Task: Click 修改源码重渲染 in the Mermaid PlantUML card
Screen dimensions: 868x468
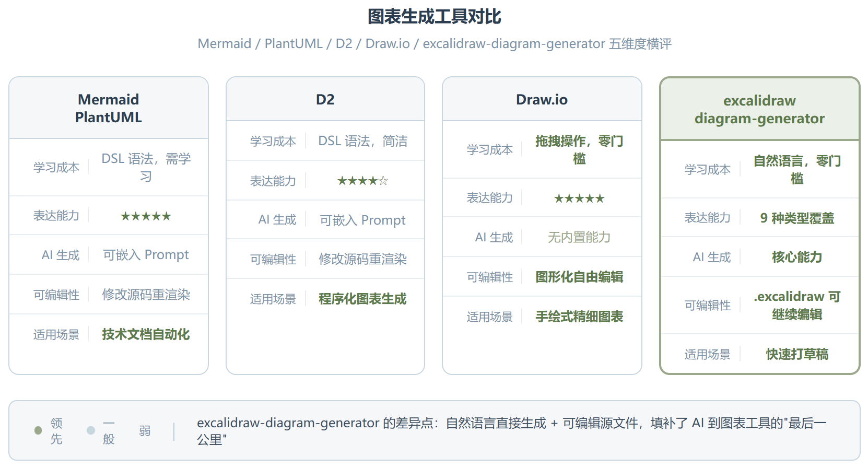Action: tap(146, 295)
